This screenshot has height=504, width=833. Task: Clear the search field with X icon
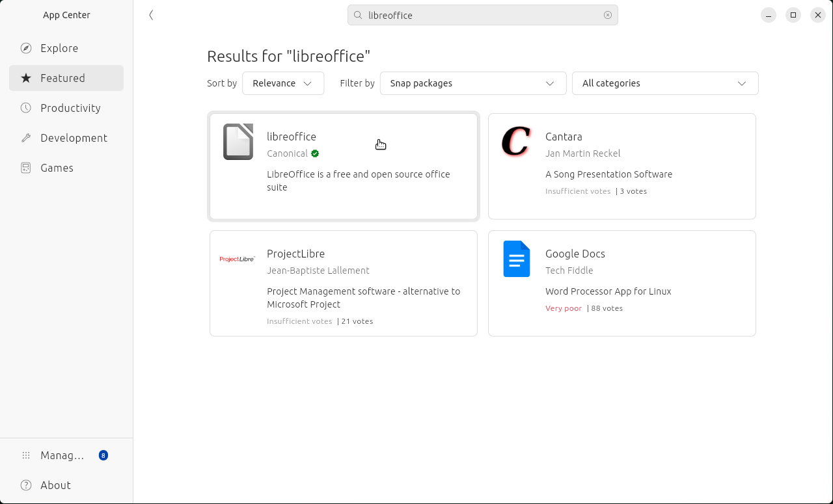click(608, 15)
